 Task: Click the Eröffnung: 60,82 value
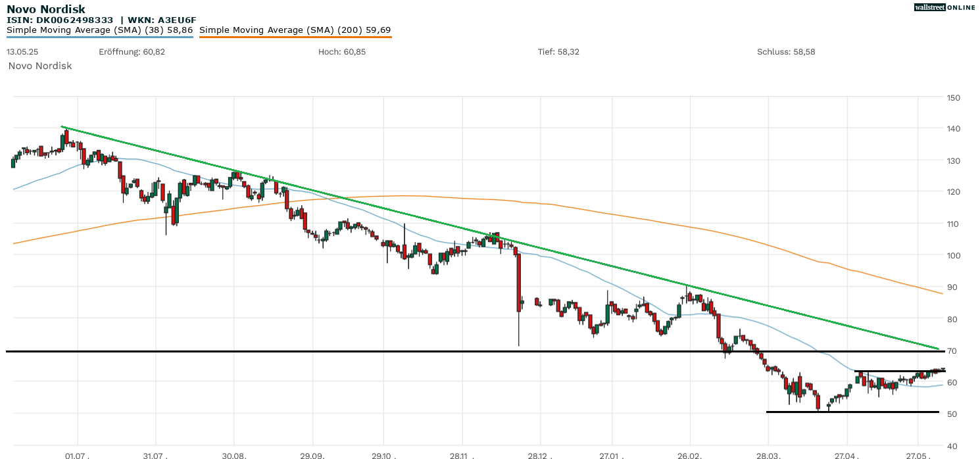point(132,51)
